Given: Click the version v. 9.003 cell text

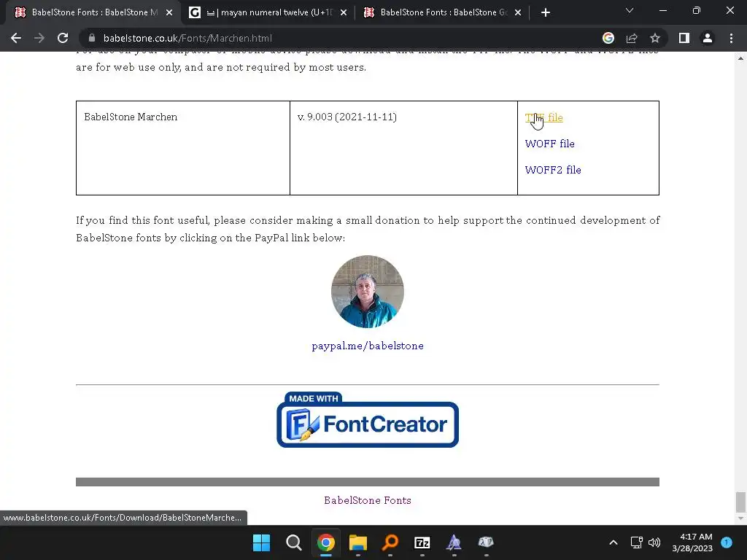Looking at the screenshot, I should point(347,117).
